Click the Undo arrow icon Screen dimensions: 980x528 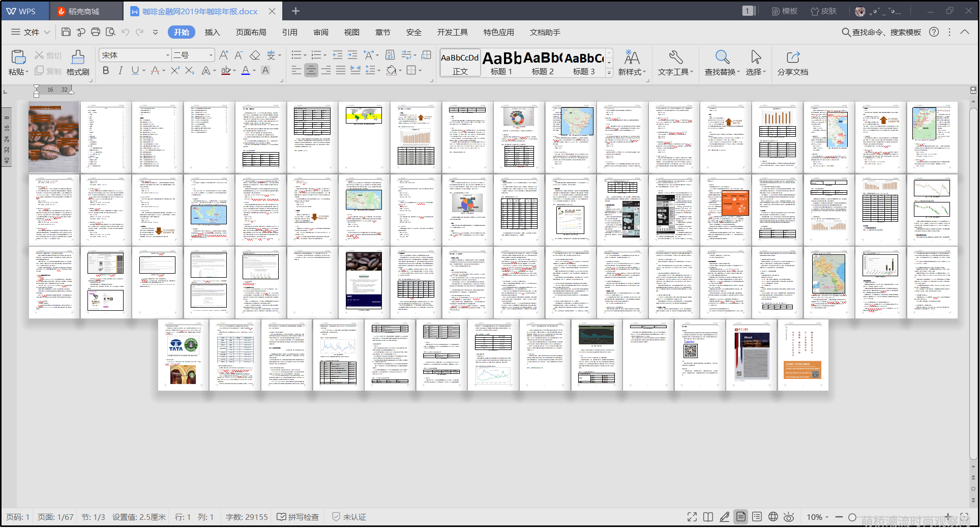(x=125, y=32)
